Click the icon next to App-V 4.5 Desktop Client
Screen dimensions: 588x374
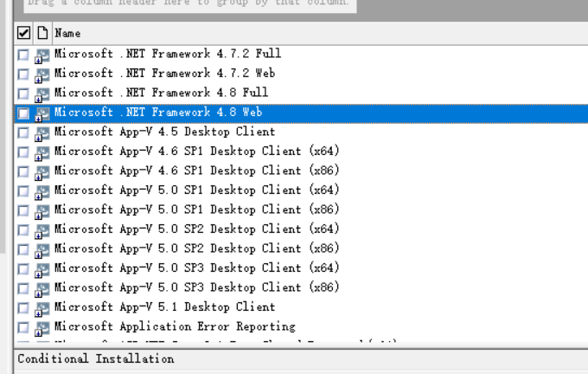42,133
